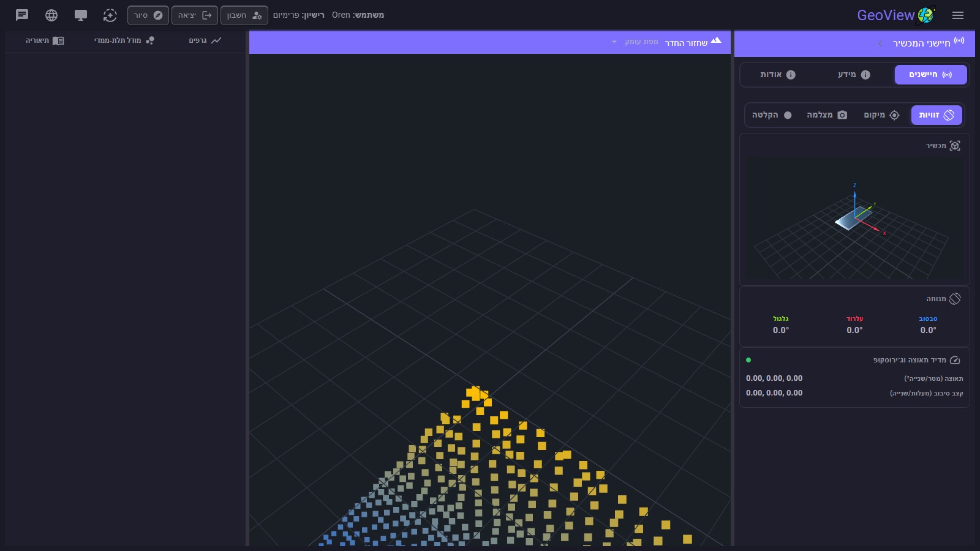Click the יציאה logout button
Screen dimensions: 980x551
coord(195,15)
